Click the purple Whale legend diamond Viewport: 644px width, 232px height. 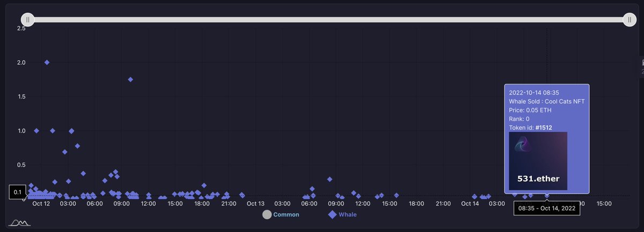click(x=332, y=215)
